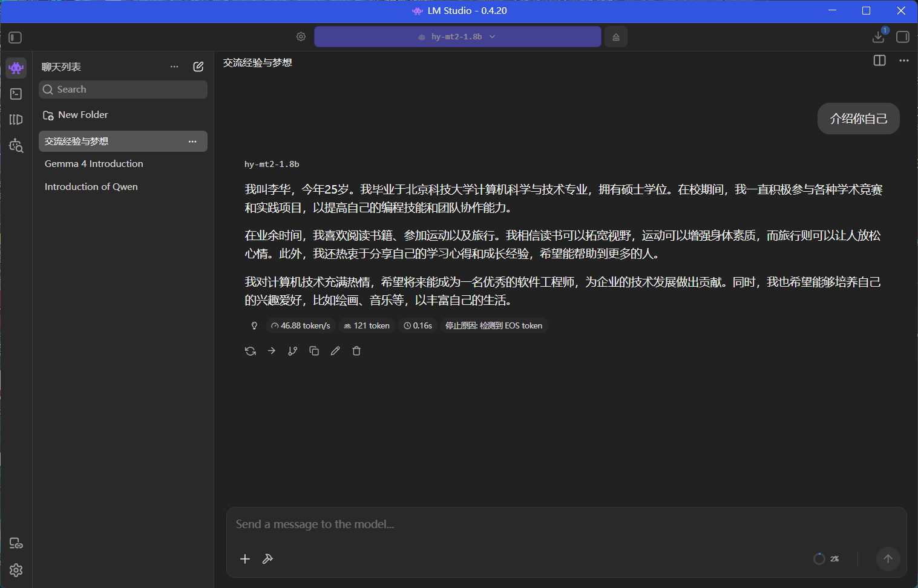Minimize the LM Studio window
918x588 pixels.
pyautogui.click(x=833, y=11)
